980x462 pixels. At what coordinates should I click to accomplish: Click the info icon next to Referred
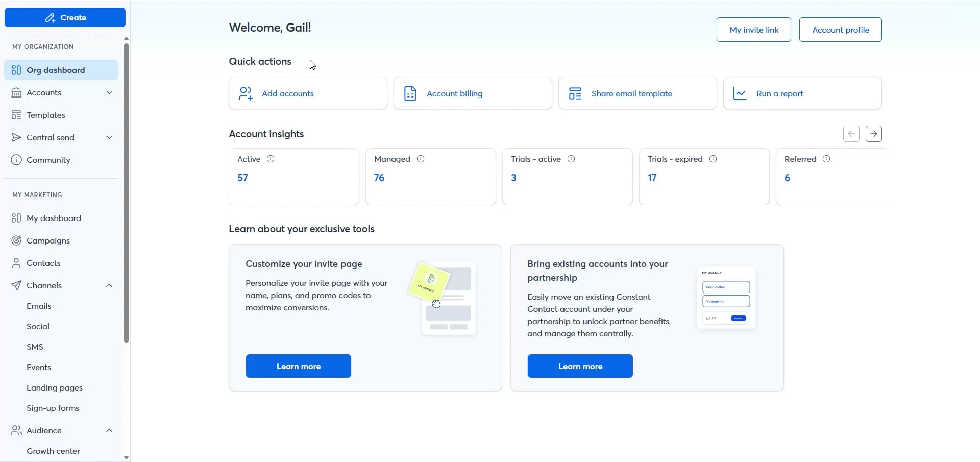(x=826, y=159)
